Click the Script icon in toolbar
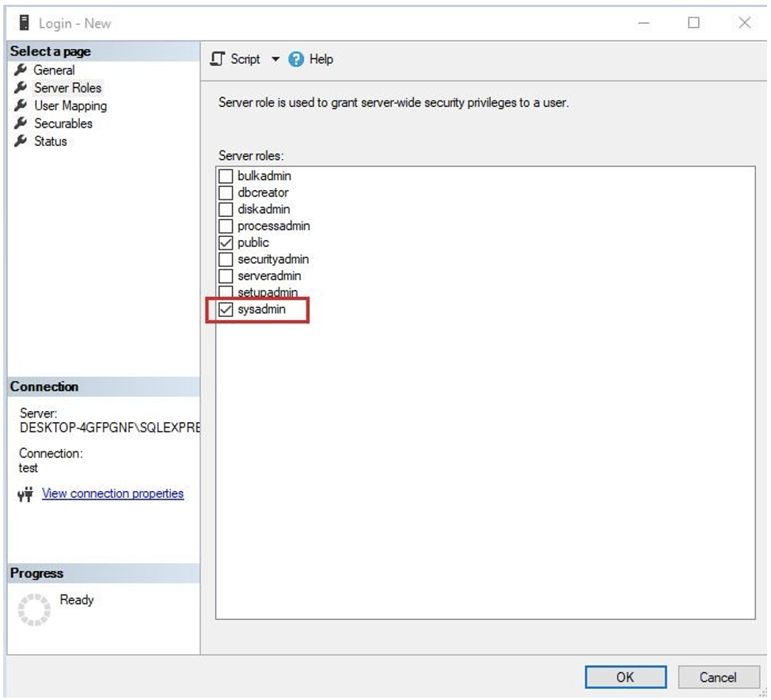Image resolution: width=771 pixels, height=700 pixels. (218, 59)
